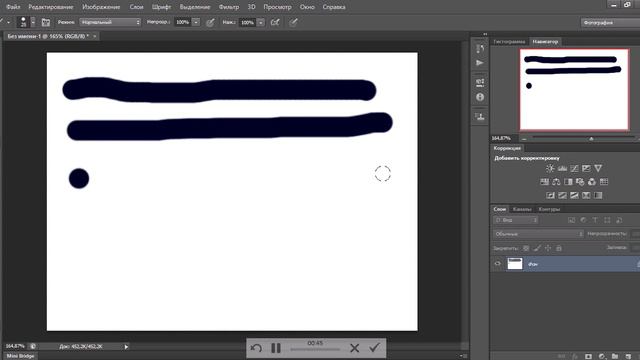Open the History panel icon
This screenshot has height=360, width=640.
click(480, 48)
